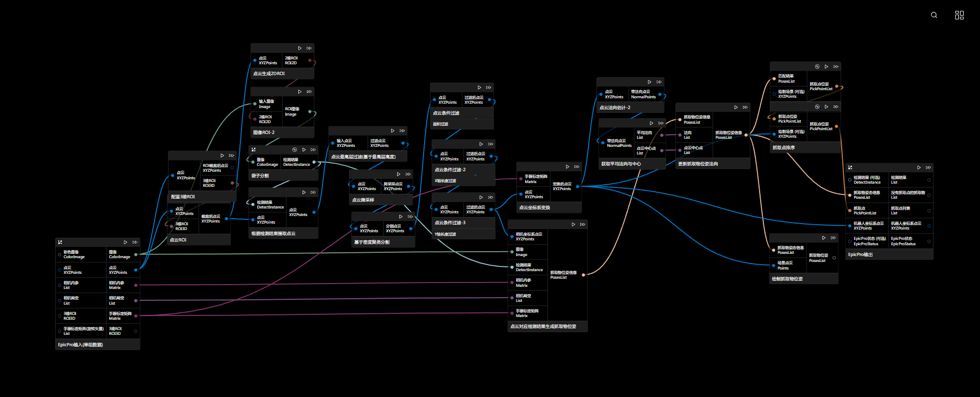Click fast-forward icon on 更新抓取物位姿法向 node
Screen dimensions: 980x397
pos(745,107)
